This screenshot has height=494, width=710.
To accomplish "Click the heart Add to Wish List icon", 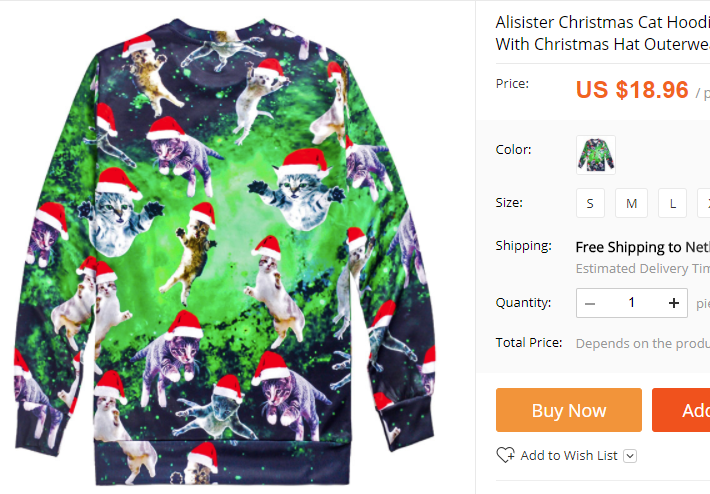I will coord(505,455).
